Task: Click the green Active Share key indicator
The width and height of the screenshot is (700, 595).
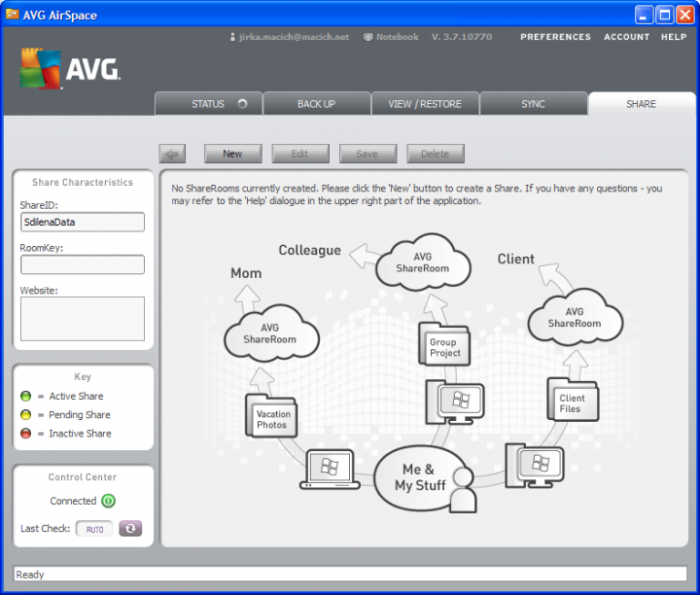Action: coord(26,396)
